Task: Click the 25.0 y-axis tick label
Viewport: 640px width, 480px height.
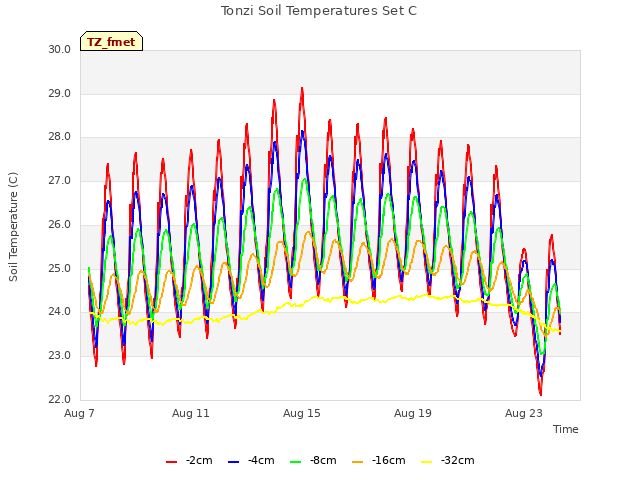Action: tap(60, 269)
